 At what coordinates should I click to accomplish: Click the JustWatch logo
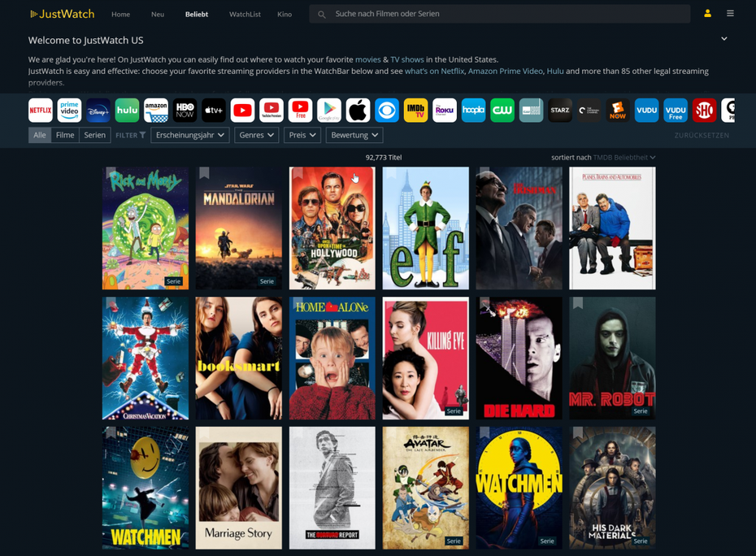click(x=63, y=14)
